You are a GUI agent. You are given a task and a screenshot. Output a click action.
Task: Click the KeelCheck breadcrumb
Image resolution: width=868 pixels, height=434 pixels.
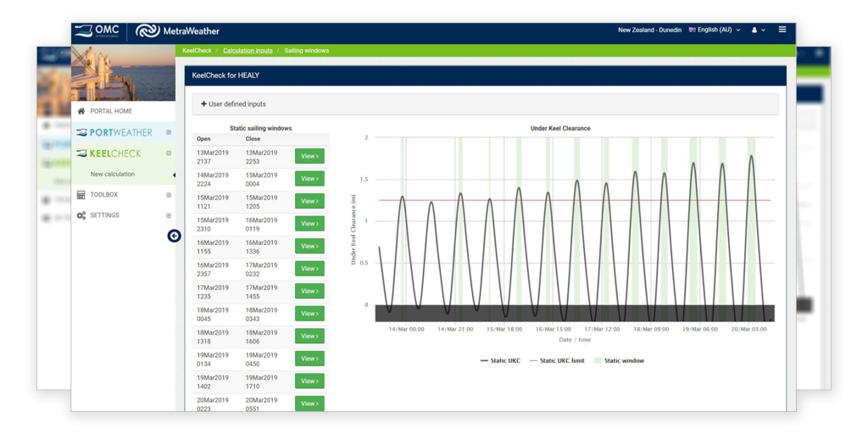click(x=197, y=51)
